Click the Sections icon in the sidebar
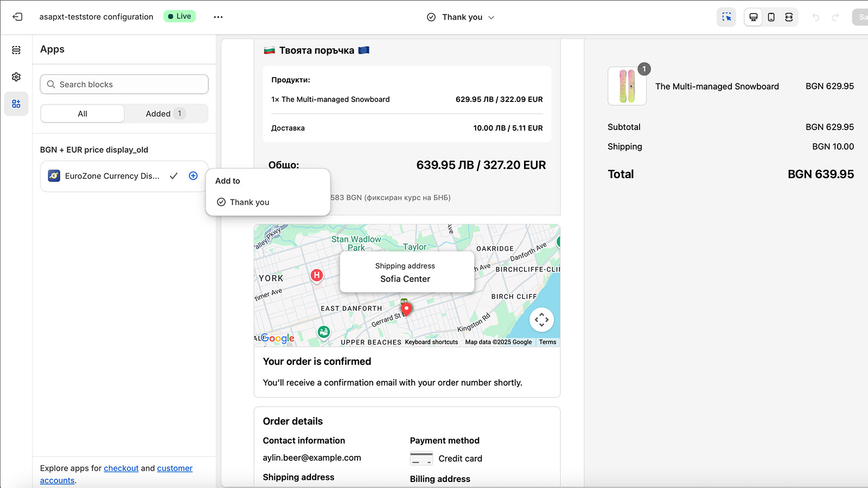 tap(16, 49)
